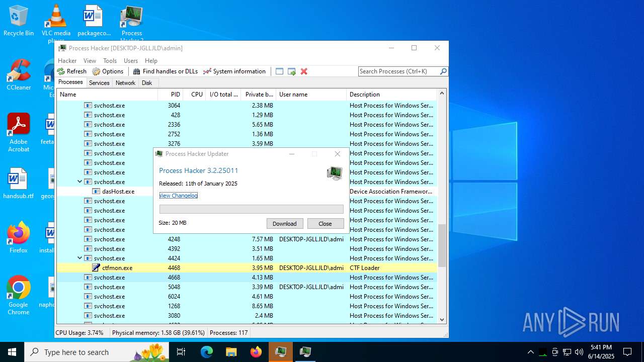Collapse the svchost.exe node above dasHost.exe

tap(79, 182)
